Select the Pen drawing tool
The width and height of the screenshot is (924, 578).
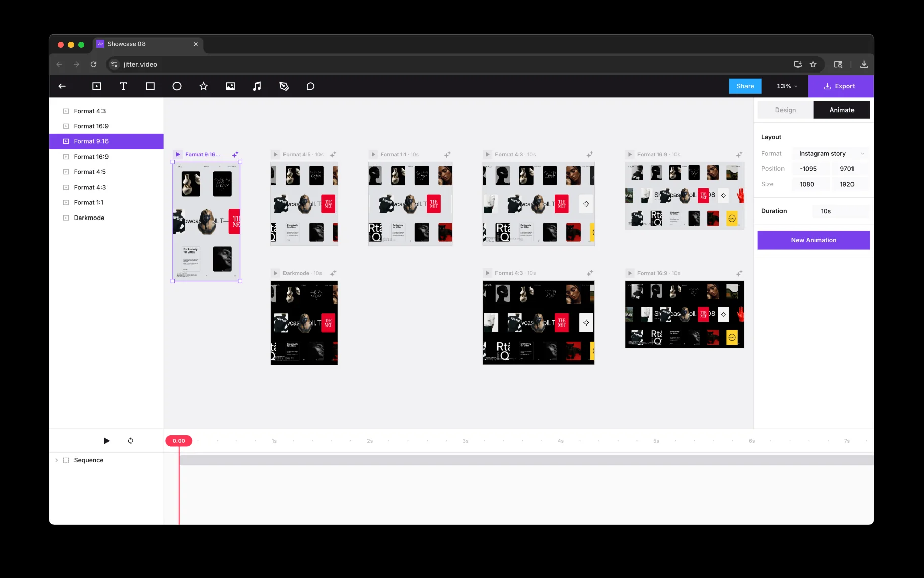[284, 86]
